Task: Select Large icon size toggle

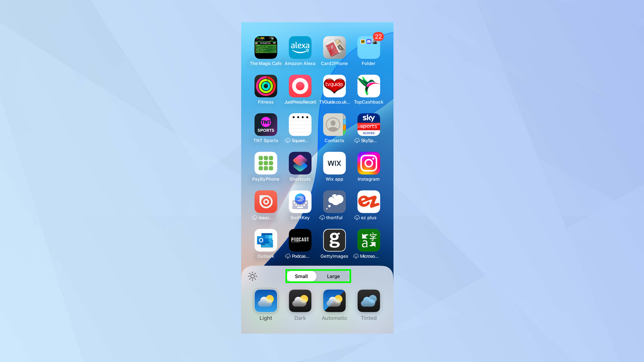Action: [x=334, y=276]
